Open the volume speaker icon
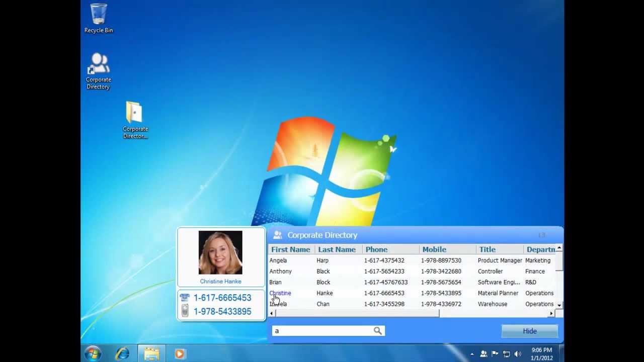 pos(518,354)
